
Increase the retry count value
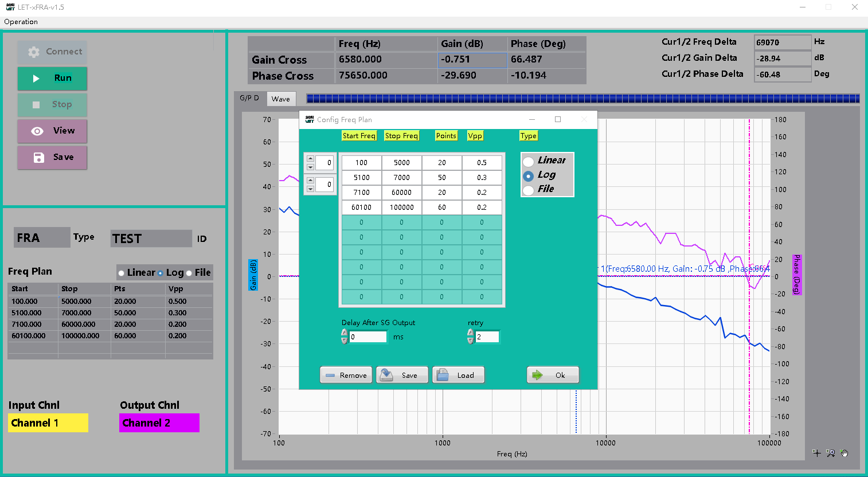pos(470,333)
